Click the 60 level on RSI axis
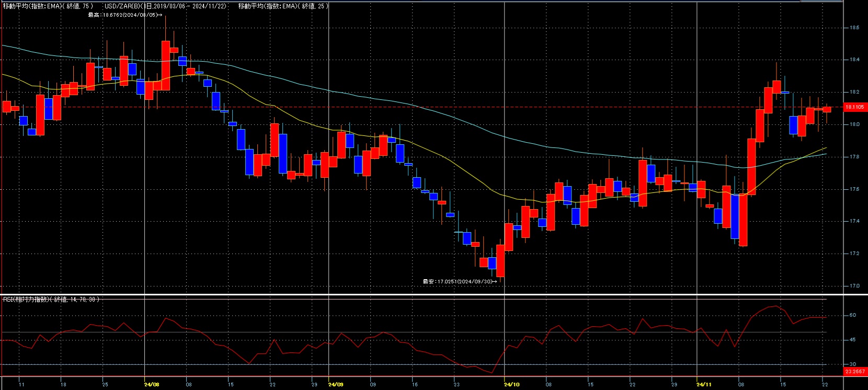The image size is (868, 390). coord(852,315)
